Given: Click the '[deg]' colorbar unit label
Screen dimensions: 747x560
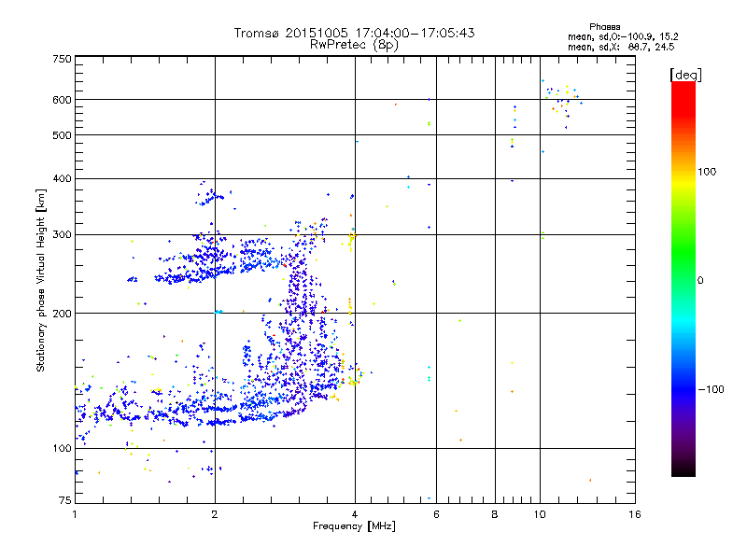Looking at the screenshot, I should [x=685, y=75].
